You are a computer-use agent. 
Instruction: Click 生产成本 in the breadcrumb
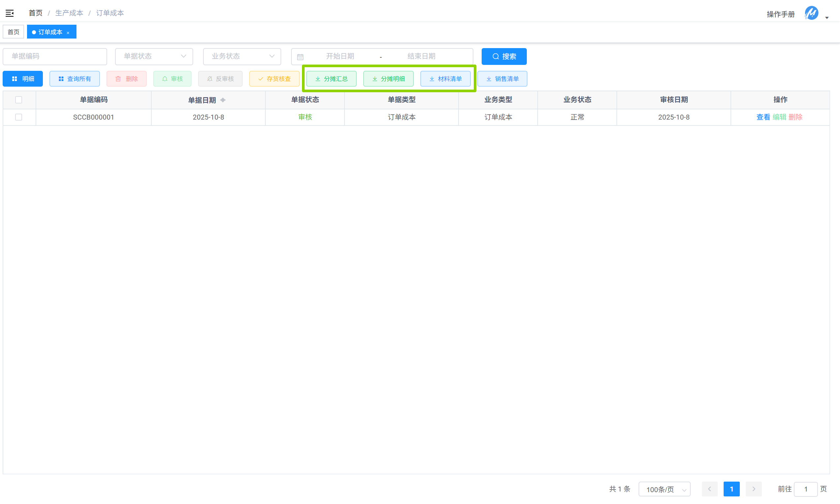coord(69,13)
